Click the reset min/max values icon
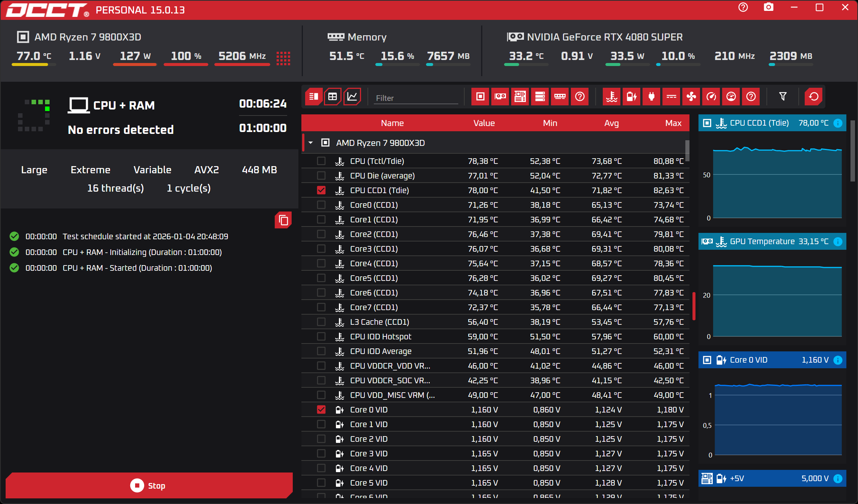The width and height of the screenshot is (858, 504). [813, 97]
